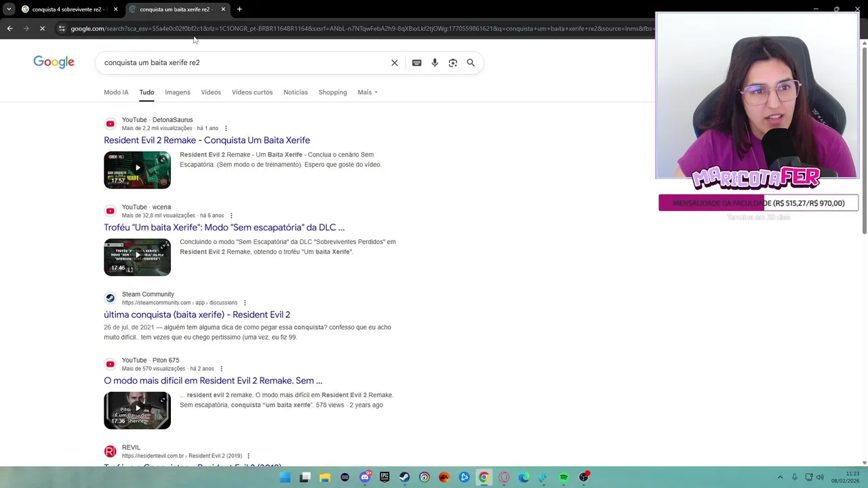The height and width of the screenshot is (488, 868).
Task: Open options for REVIL result
Action: point(248,456)
